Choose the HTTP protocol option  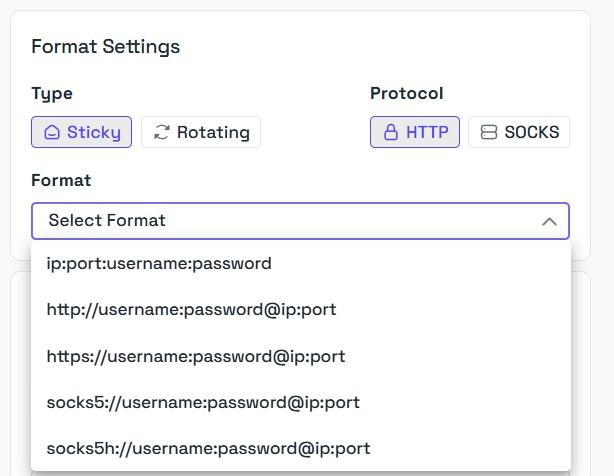[415, 132]
